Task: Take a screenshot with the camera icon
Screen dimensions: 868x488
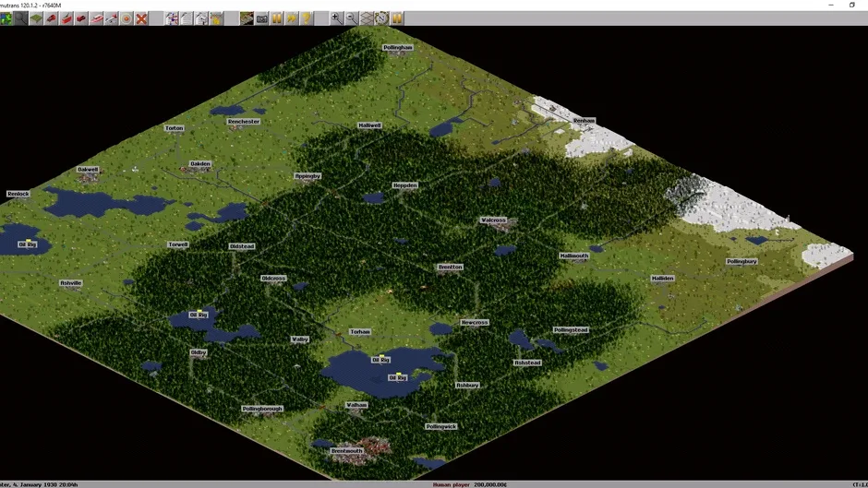Action: [261, 18]
